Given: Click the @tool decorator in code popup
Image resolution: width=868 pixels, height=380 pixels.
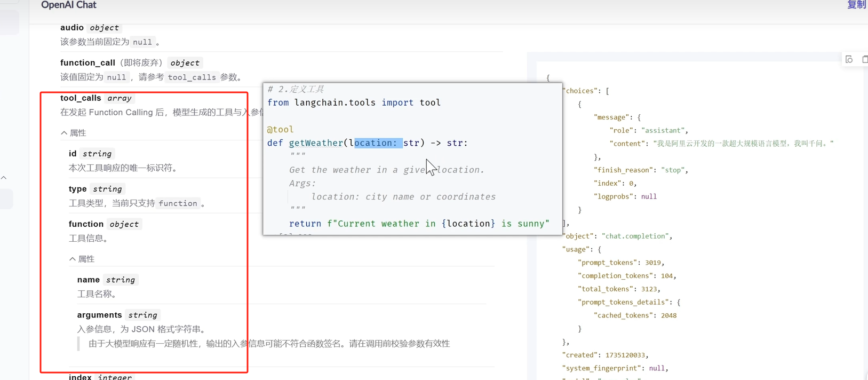Looking at the screenshot, I should (280, 129).
